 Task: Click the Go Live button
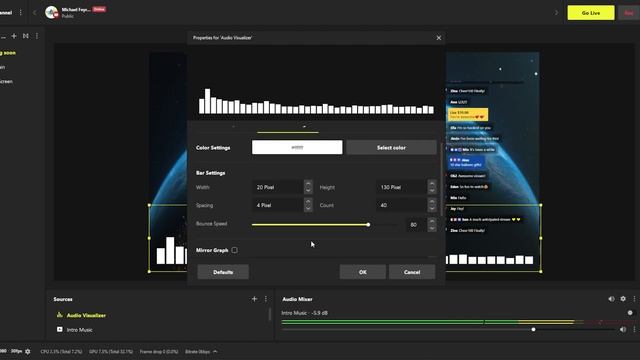(x=591, y=13)
